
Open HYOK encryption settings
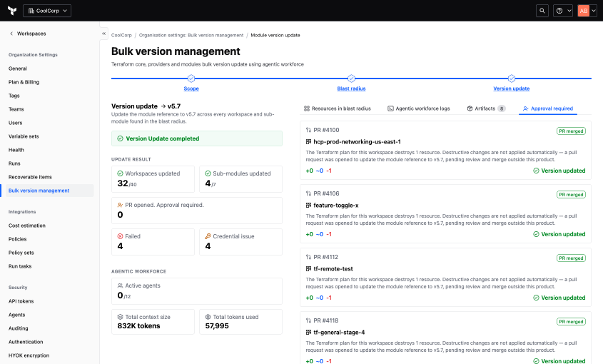[x=29, y=355]
